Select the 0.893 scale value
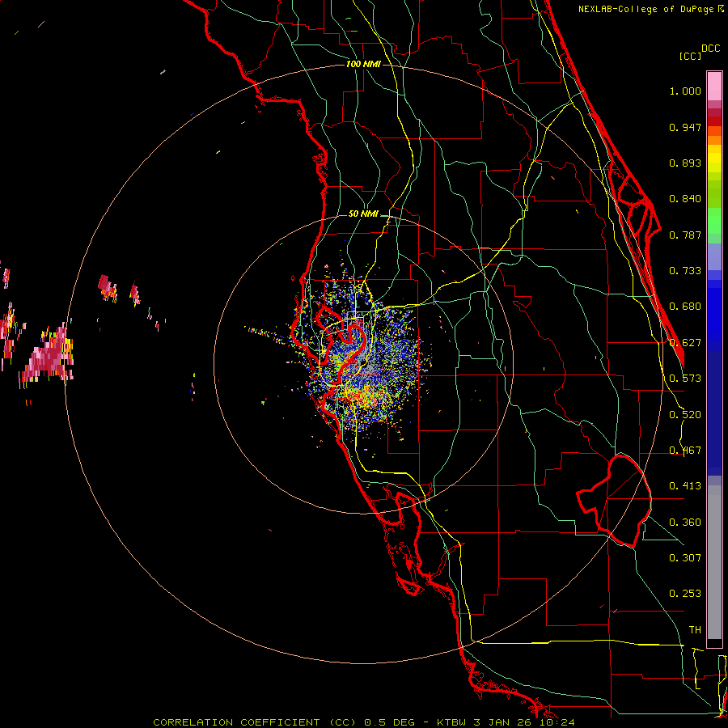Viewport: 728px width, 728px height. pos(685,163)
